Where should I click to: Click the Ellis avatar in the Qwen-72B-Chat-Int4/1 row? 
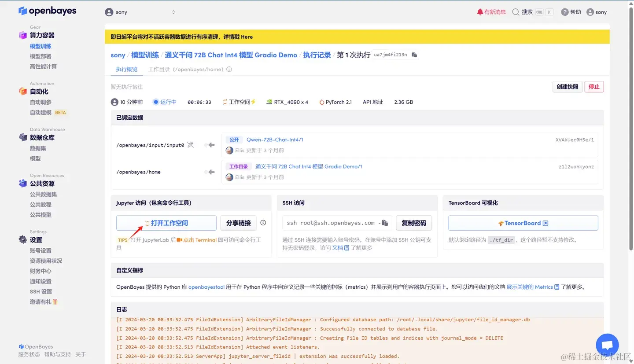click(x=229, y=151)
